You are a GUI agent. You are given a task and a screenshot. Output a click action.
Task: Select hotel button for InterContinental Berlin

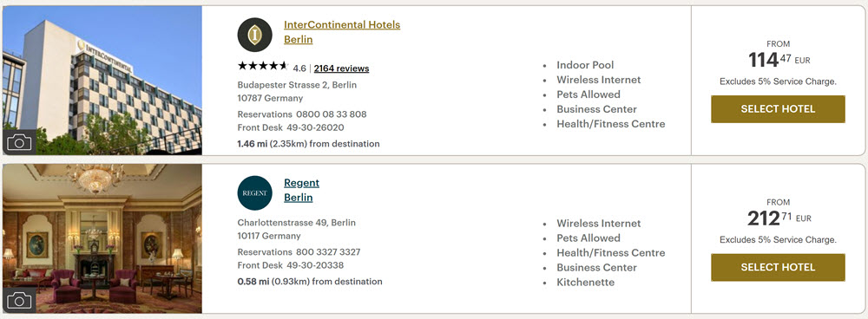[x=778, y=109]
